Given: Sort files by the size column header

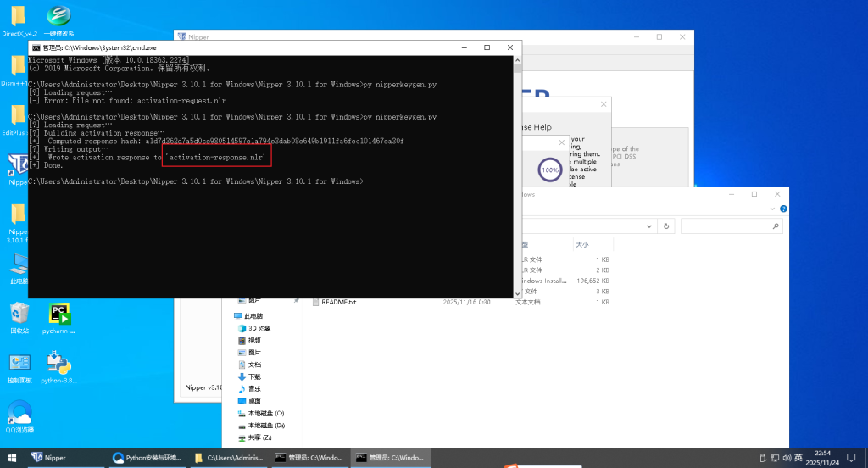Looking at the screenshot, I should 582,243.
